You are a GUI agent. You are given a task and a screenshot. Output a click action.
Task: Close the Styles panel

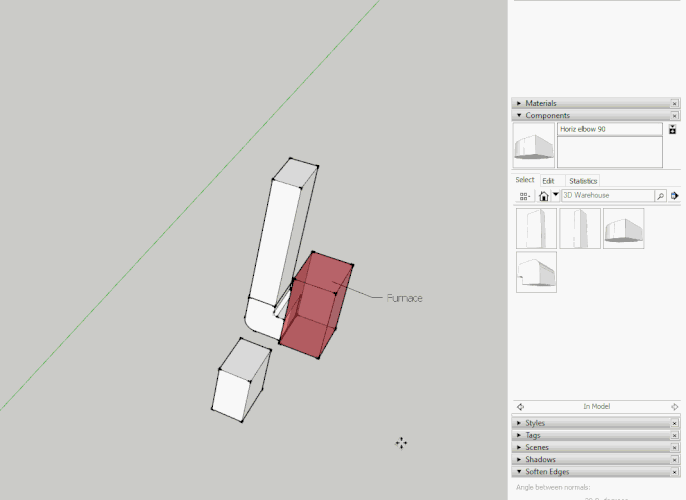pos(674,423)
